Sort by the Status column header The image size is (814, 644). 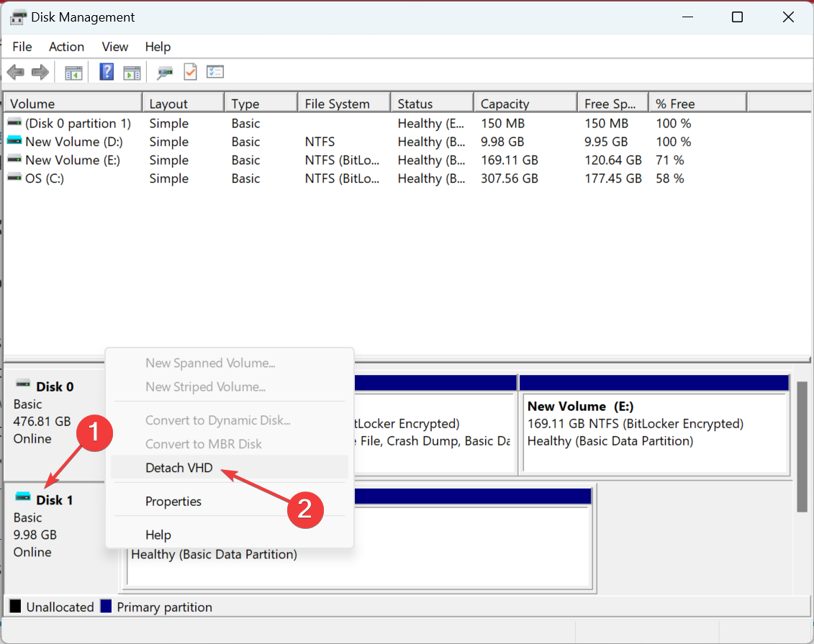pos(432,104)
